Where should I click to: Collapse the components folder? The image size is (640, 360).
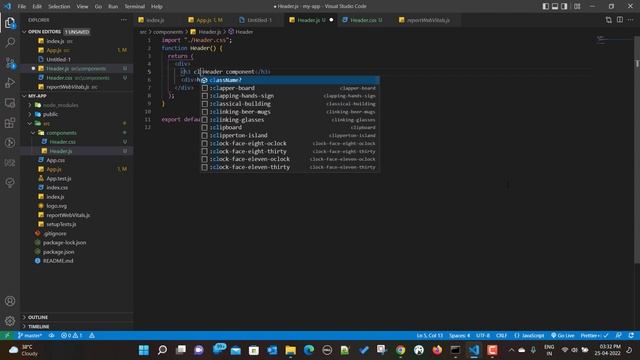coord(33,133)
